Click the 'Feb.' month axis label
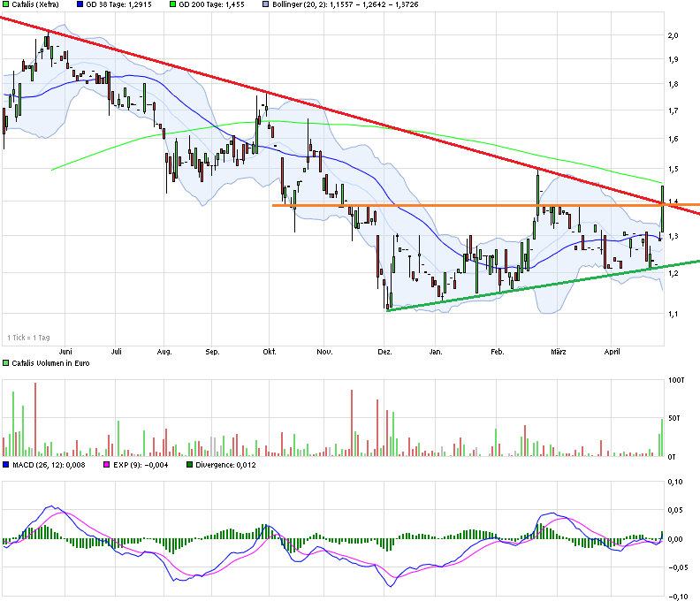The image size is (700, 601). [x=498, y=352]
